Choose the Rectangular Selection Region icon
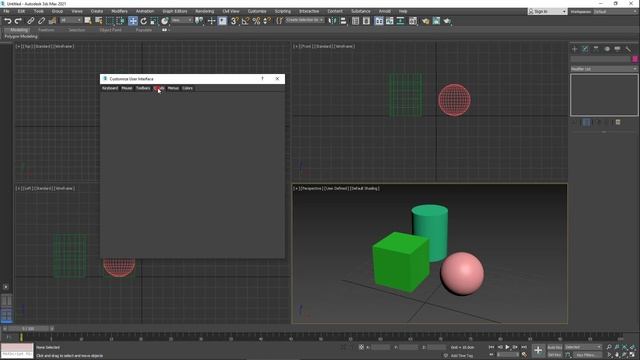This screenshot has height=360, width=640. [110, 21]
